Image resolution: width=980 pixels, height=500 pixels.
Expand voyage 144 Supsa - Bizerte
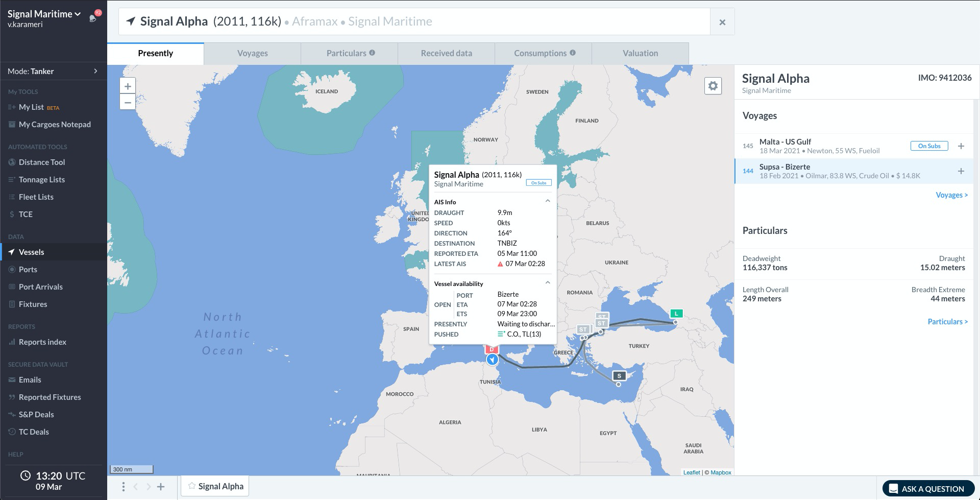pyautogui.click(x=961, y=171)
